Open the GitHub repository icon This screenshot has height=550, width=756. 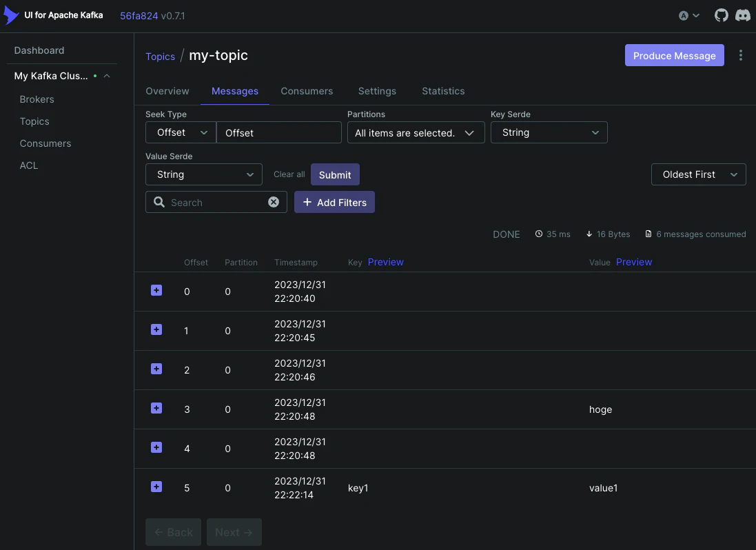pyautogui.click(x=721, y=15)
